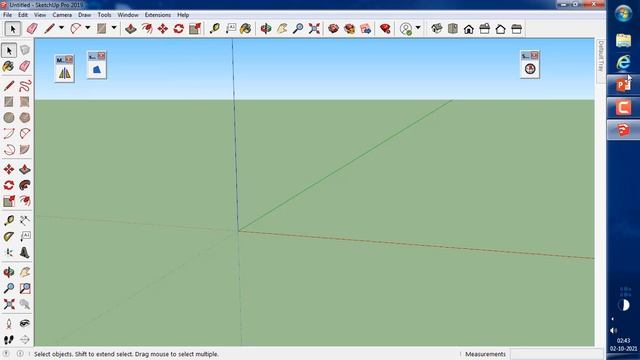
Task: Click the Send to LayOut icon
Action: (x=366, y=29)
